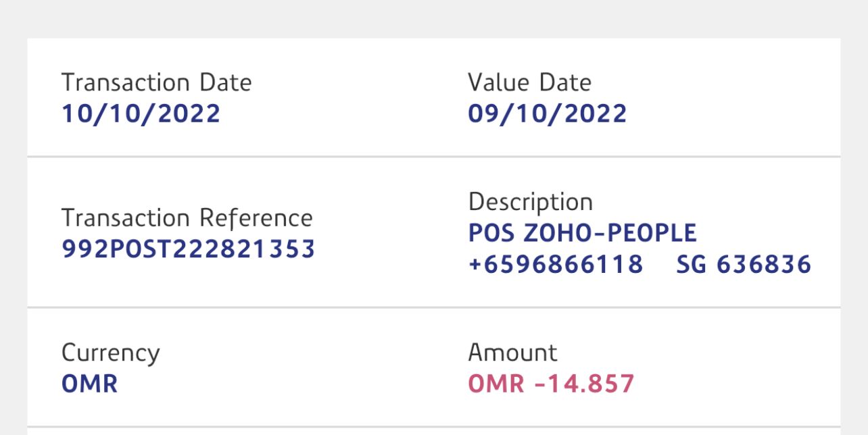Click the Currency label
The width and height of the screenshot is (868, 435).
pos(110,353)
